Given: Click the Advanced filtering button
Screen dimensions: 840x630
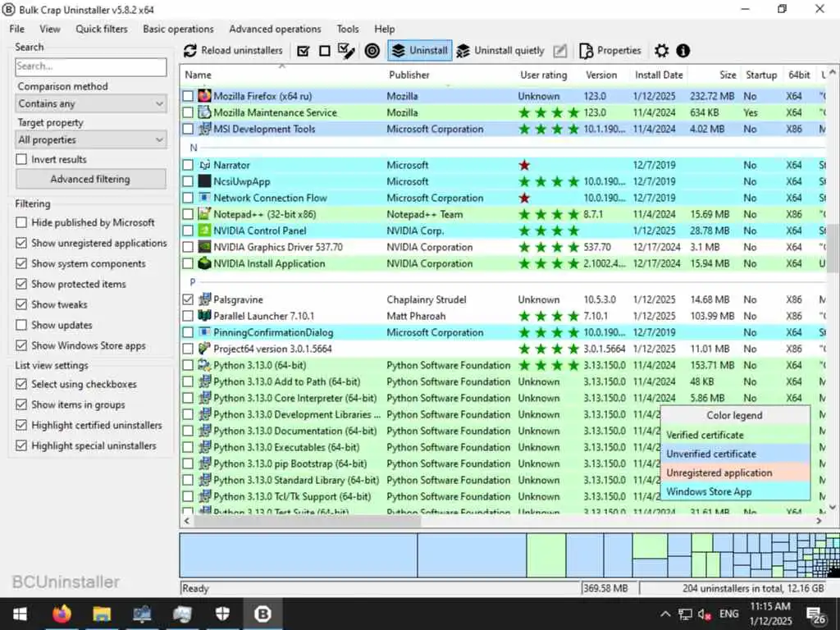Looking at the screenshot, I should 90,179.
